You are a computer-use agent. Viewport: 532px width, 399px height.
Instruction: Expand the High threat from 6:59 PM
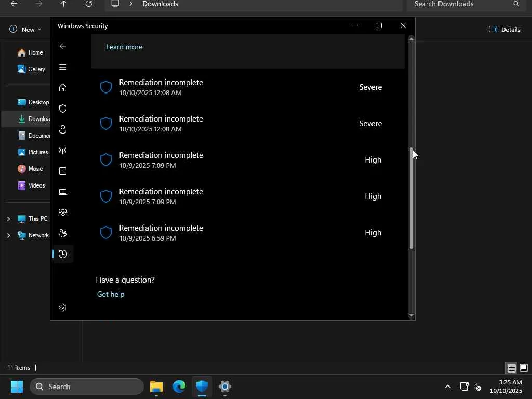(242, 233)
